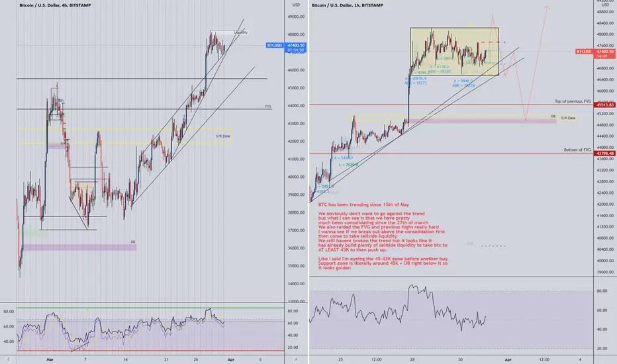Click the 'S/R Zone' label on the 4h chart
The width and height of the screenshot is (617, 364).
222,136
